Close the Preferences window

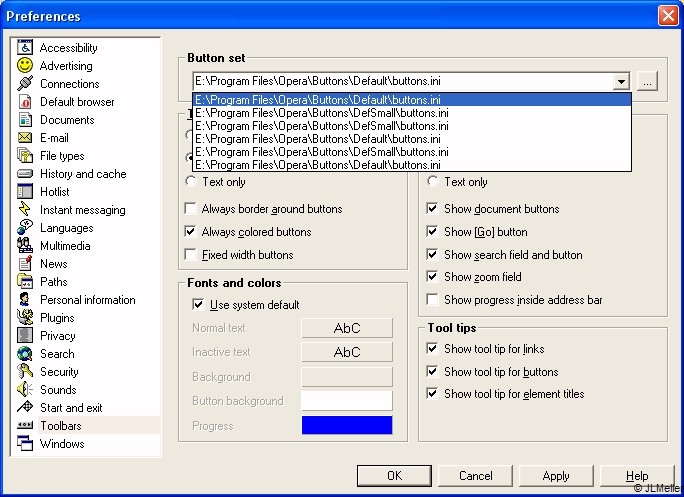(x=668, y=16)
